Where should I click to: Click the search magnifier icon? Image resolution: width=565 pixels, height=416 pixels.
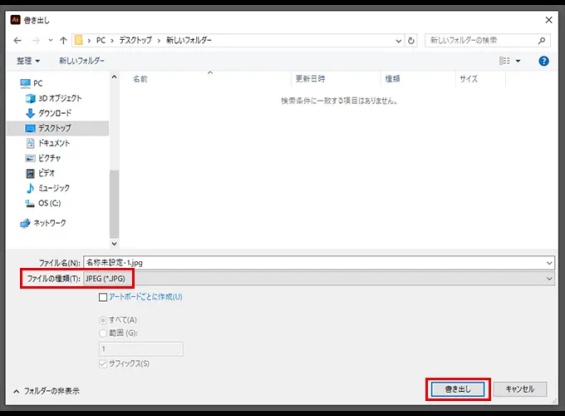542,41
